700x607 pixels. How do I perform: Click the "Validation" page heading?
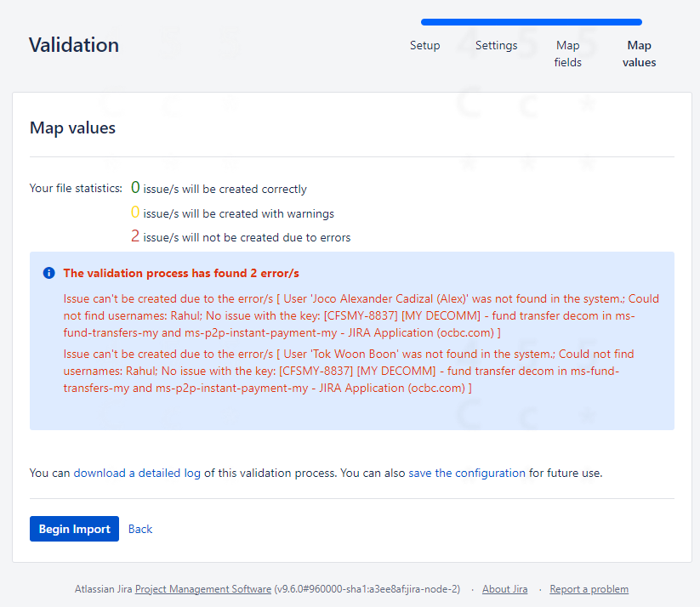[x=74, y=45]
